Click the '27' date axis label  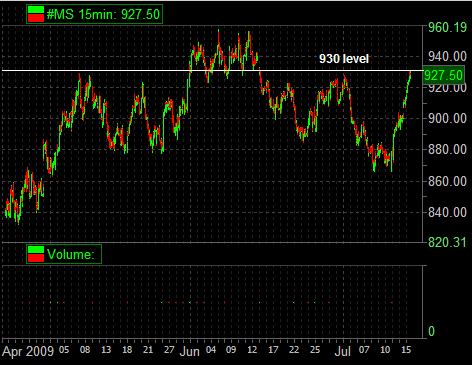[x=169, y=350]
